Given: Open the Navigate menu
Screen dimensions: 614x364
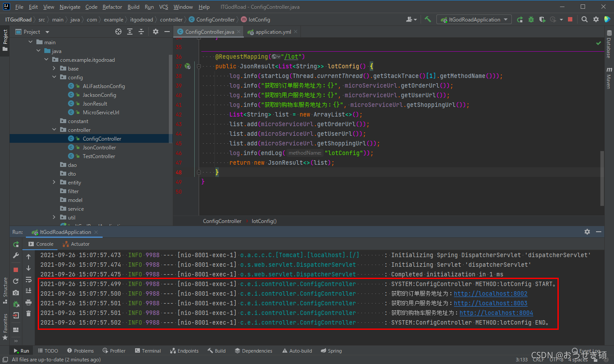Looking at the screenshot, I should pos(70,7).
